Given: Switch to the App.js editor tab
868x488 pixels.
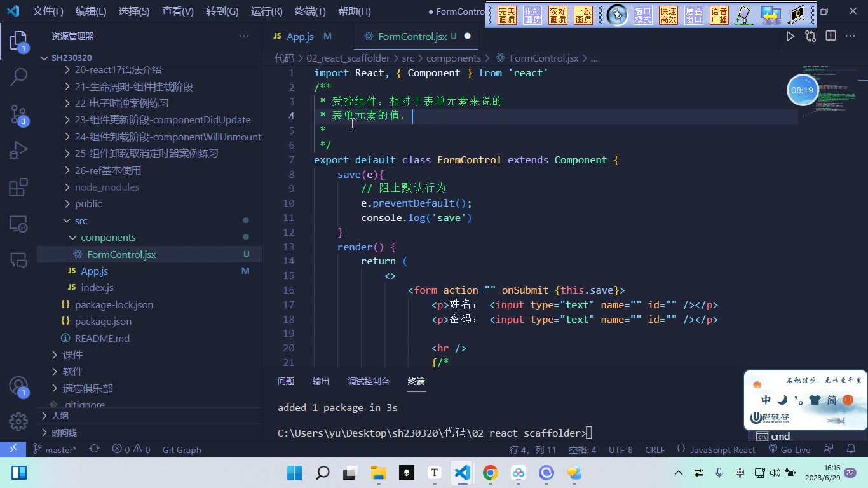Looking at the screenshot, I should click(301, 36).
